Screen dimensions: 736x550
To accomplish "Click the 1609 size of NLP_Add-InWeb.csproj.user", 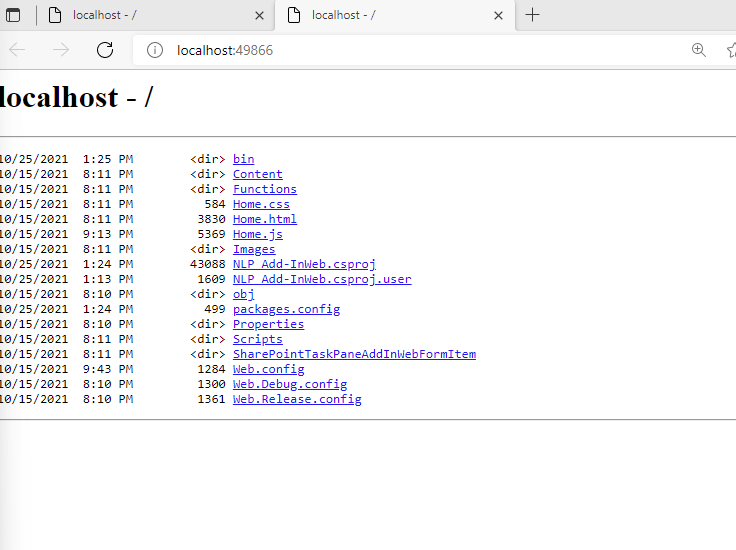I will pos(211,279).
